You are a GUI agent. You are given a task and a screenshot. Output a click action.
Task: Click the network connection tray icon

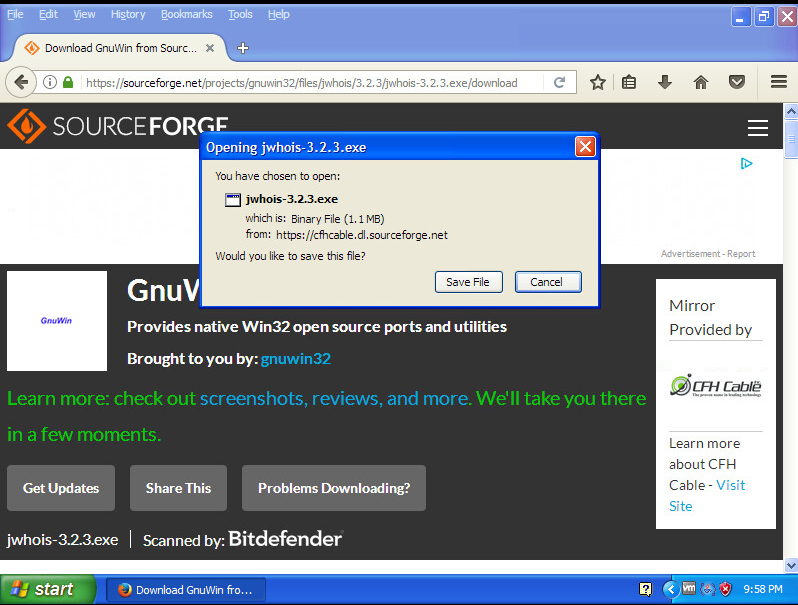(x=707, y=589)
